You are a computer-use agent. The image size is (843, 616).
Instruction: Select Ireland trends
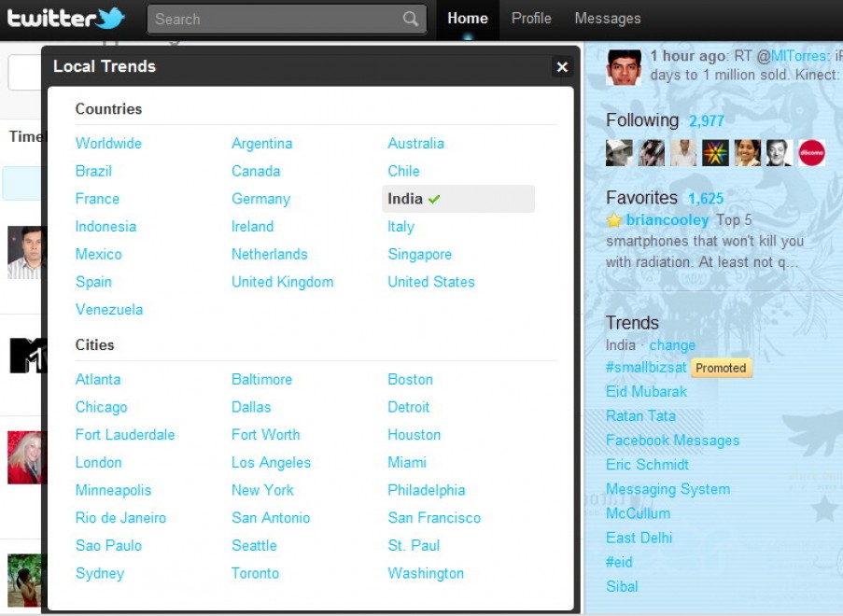(x=253, y=226)
